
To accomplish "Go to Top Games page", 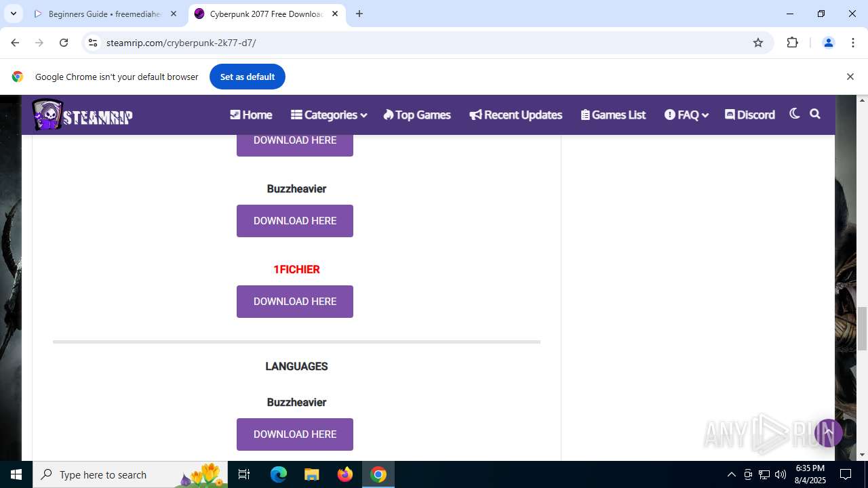I will (416, 115).
